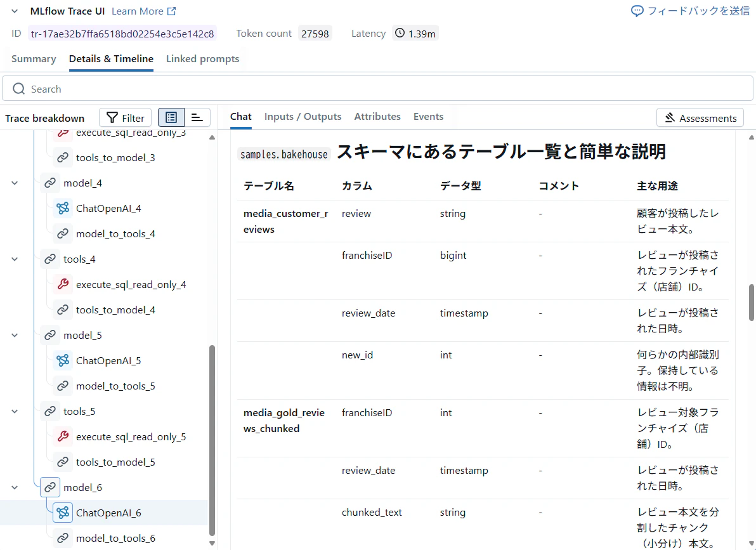The height and width of the screenshot is (550, 756).
Task: Switch to the Inputs / Outputs tab
Action: pyautogui.click(x=303, y=117)
